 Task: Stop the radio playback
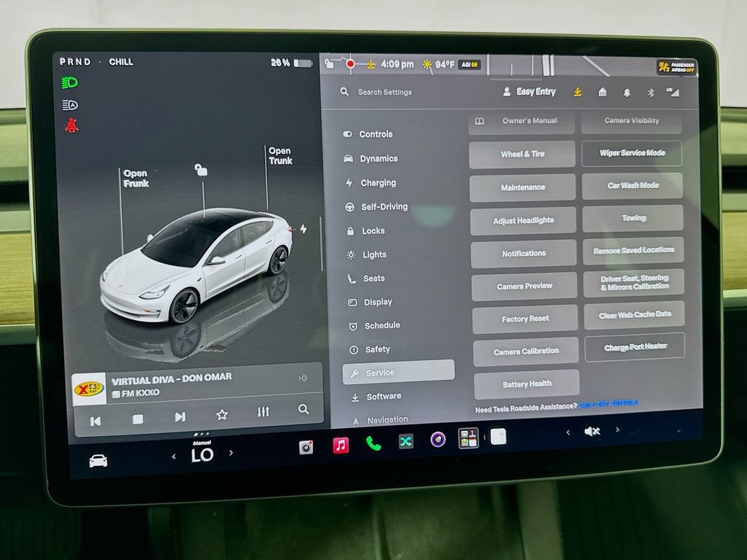pyautogui.click(x=138, y=419)
